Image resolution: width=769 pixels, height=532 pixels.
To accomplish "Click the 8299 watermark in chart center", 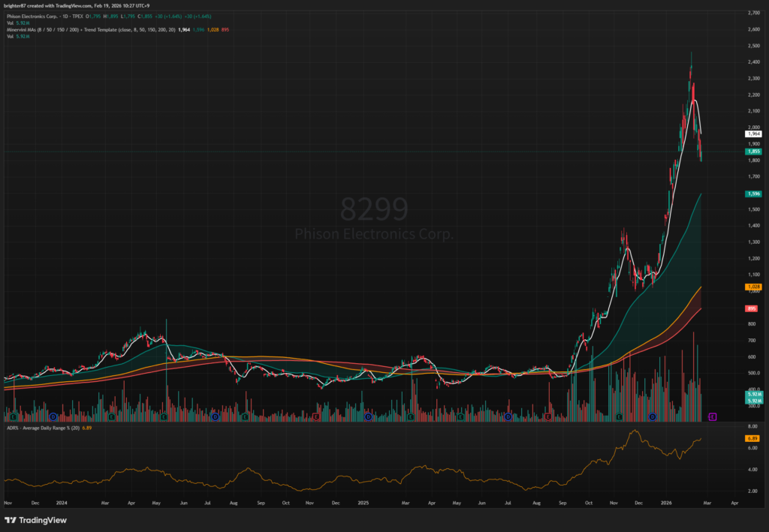I will [375, 209].
